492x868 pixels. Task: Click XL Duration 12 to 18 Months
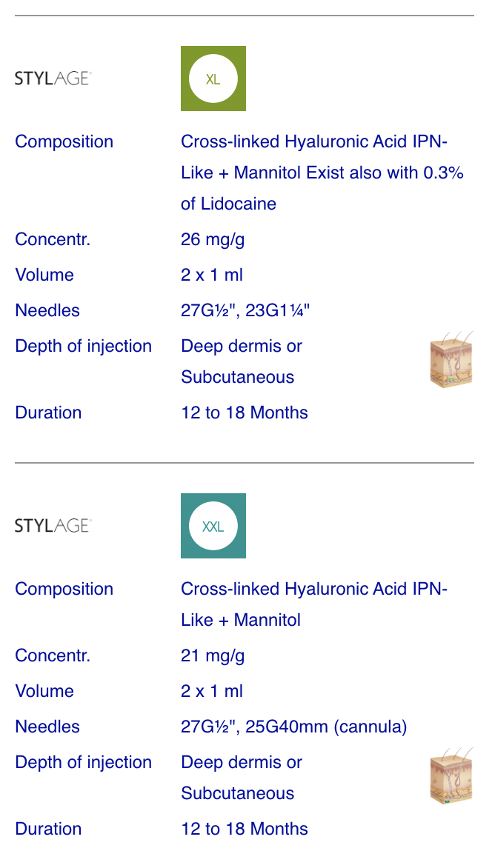[x=245, y=413]
